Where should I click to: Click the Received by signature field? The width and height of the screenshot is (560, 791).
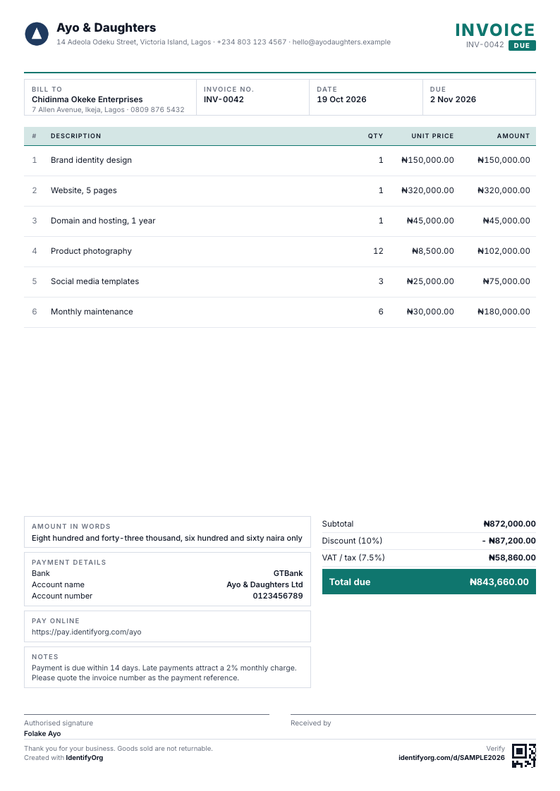point(413,723)
